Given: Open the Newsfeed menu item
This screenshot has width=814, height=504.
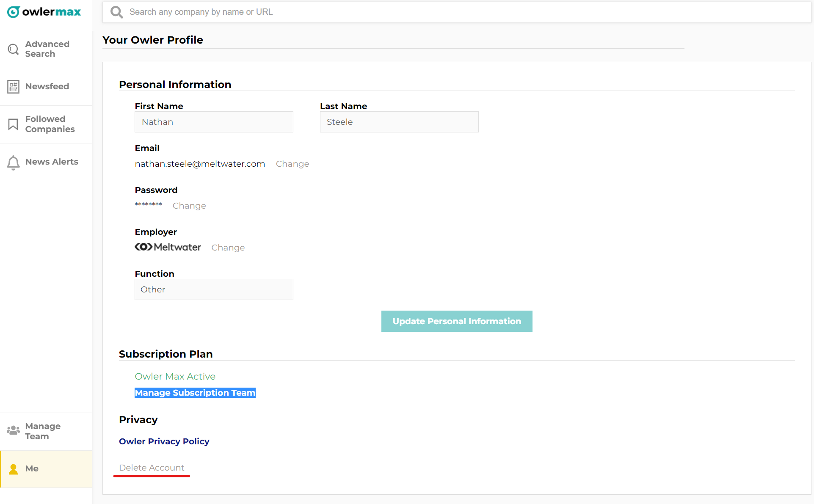Looking at the screenshot, I should pos(47,86).
